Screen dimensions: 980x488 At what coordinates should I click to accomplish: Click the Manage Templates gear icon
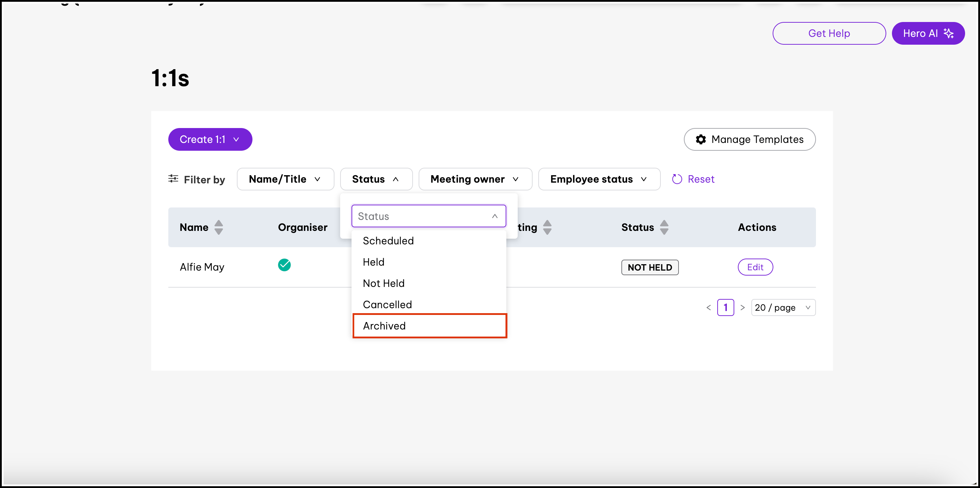(x=701, y=139)
